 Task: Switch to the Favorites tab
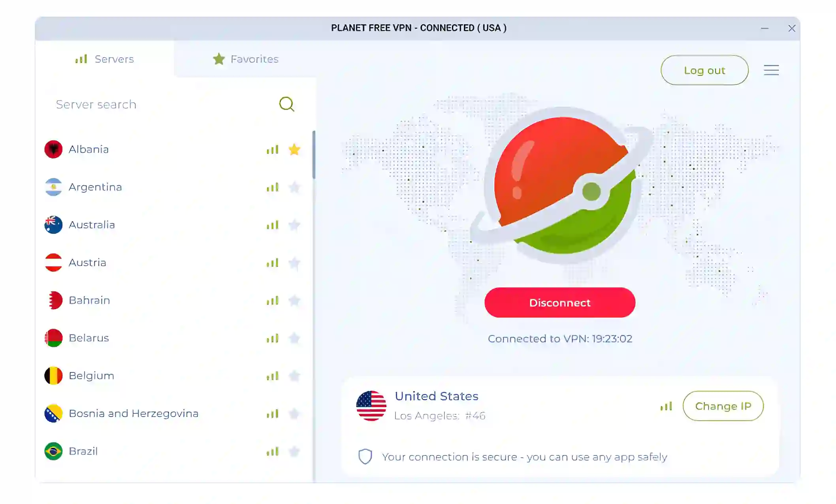245,59
